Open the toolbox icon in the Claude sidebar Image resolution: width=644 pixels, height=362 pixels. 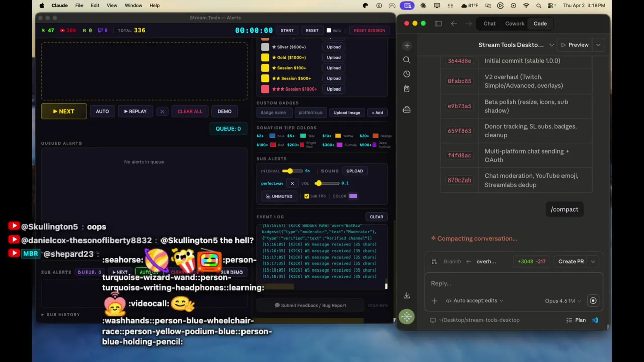point(407,109)
